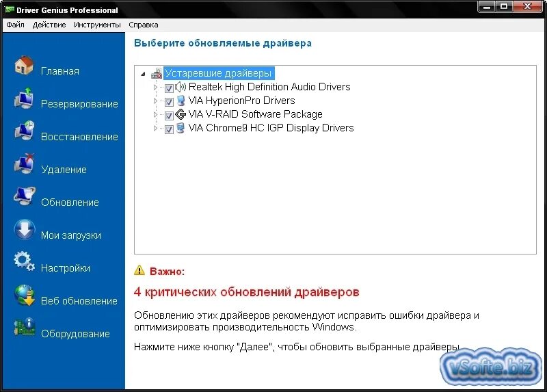Click the Резервирование backup icon
The height and width of the screenshot is (392, 547).
pyautogui.click(x=24, y=98)
